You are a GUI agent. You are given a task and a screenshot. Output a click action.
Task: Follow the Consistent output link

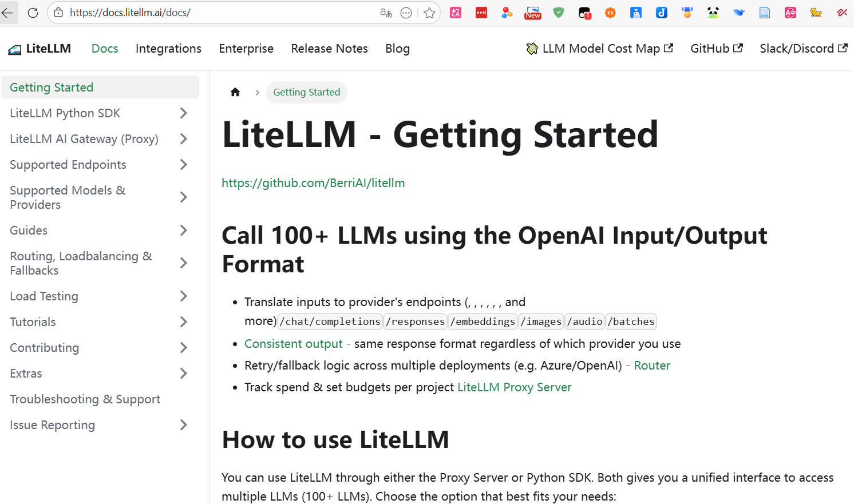(x=293, y=344)
